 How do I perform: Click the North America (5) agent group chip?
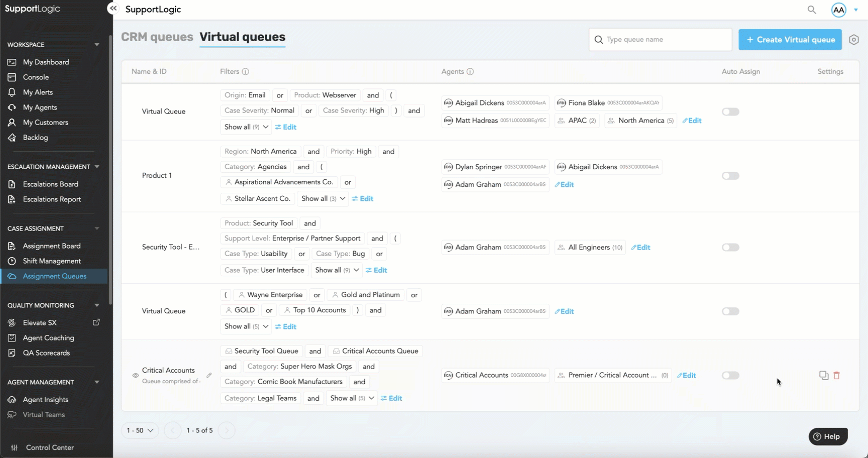coord(641,121)
